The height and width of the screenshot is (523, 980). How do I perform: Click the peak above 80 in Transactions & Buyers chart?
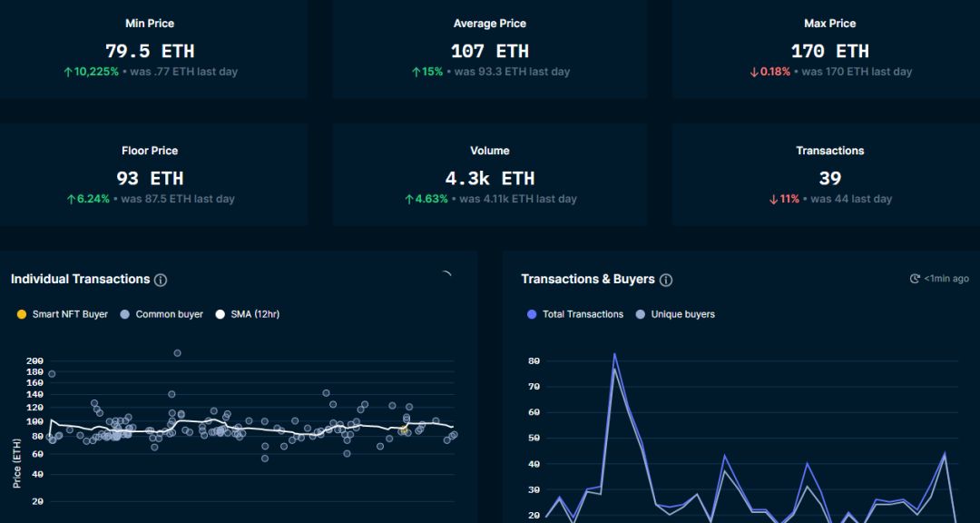614,354
